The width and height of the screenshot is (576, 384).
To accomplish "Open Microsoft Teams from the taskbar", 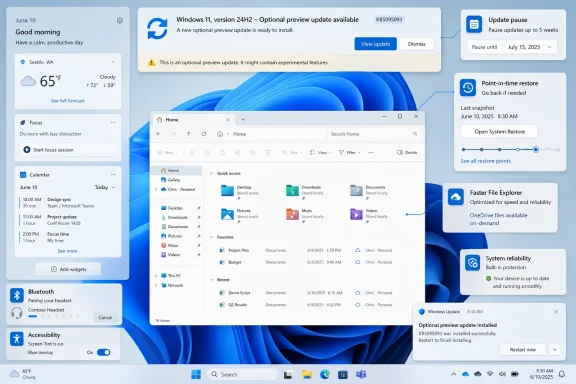I will click(361, 374).
